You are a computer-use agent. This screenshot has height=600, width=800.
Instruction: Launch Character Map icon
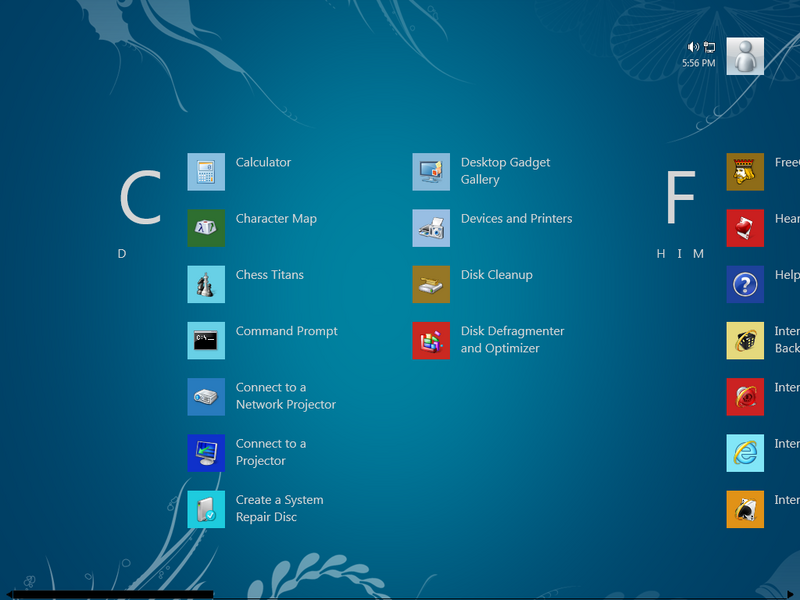pos(206,228)
